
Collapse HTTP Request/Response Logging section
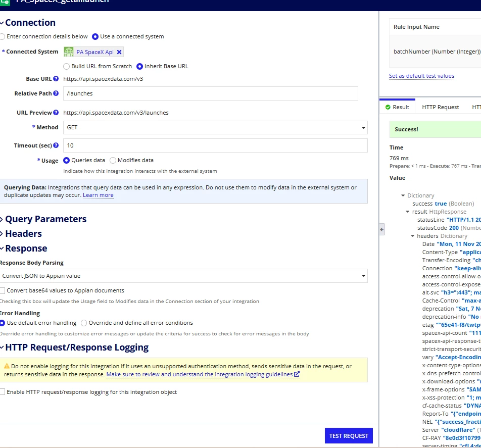point(2,347)
